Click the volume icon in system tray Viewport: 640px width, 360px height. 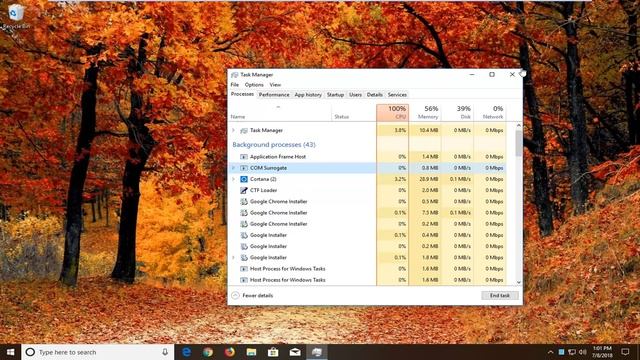click(x=582, y=352)
